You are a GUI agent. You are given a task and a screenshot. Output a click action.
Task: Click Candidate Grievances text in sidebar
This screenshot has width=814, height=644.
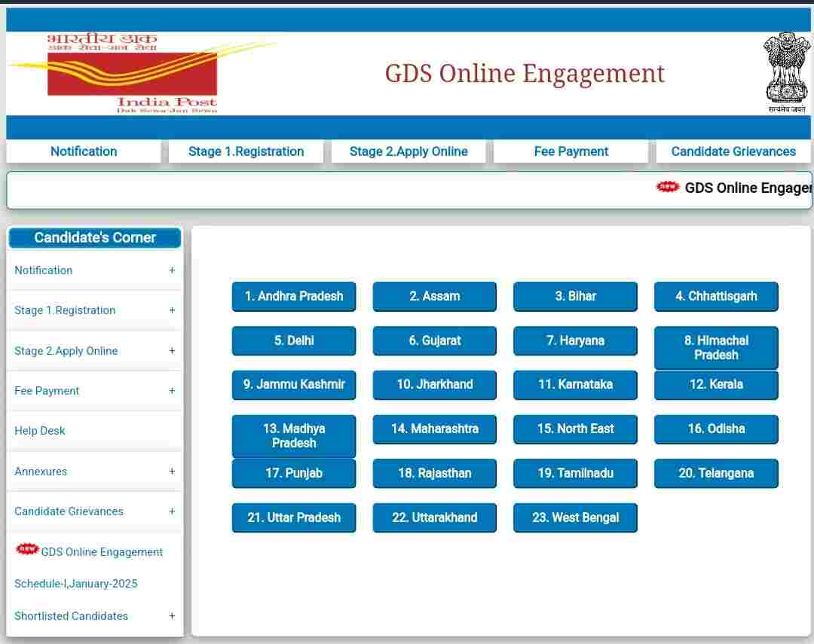69,511
